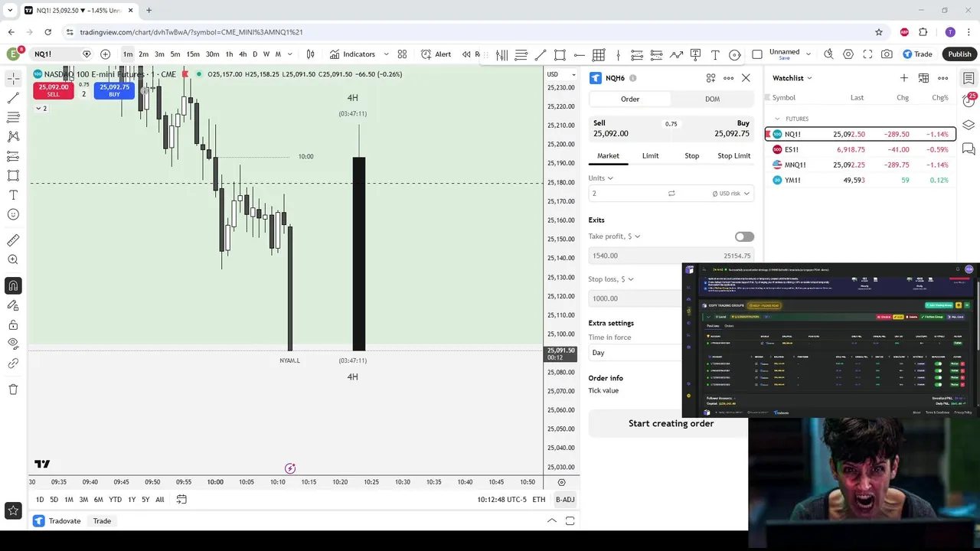Click Start creating order button
This screenshot has height=551, width=980.
[x=671, y=423]
